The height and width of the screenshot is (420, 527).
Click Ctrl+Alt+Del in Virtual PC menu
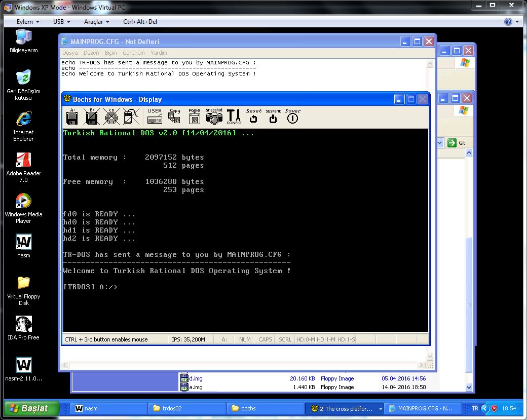pyautogui.click(x=140, y=22)
